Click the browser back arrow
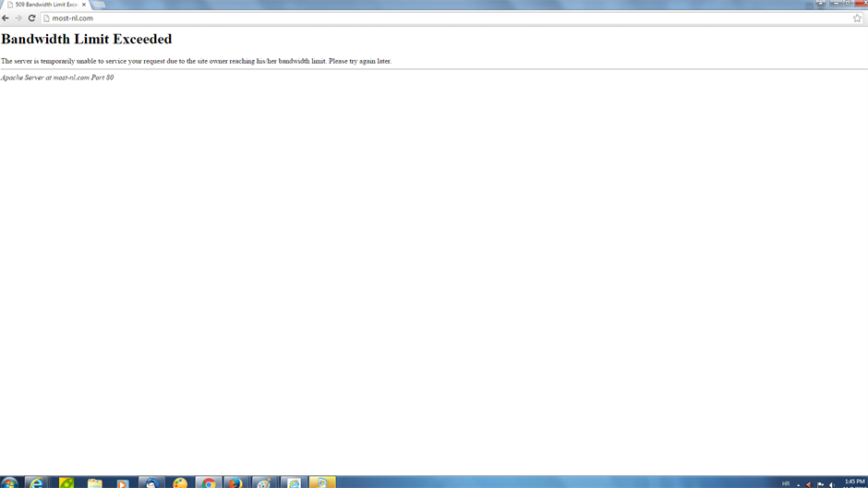 6,18
